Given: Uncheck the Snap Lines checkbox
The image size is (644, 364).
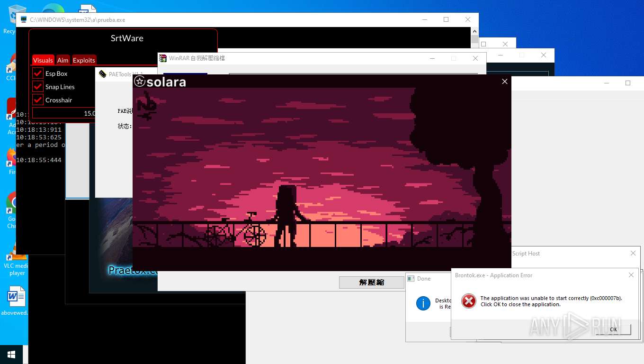Looking at the screenshot, I should [38, 86].
